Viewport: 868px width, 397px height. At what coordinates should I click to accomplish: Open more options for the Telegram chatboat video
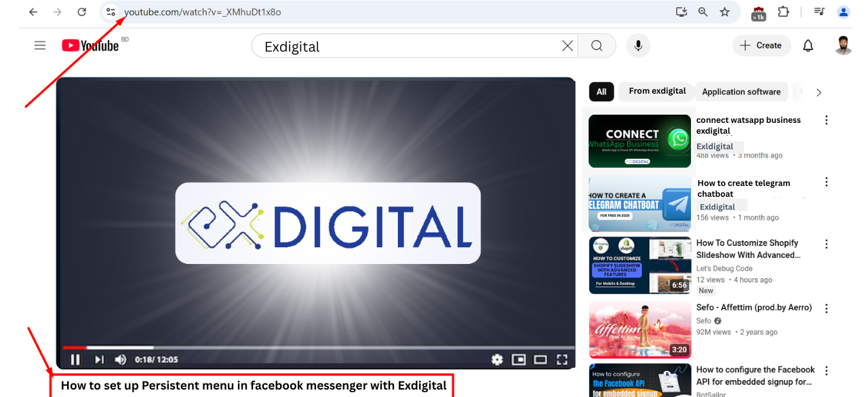click(826, 182)
